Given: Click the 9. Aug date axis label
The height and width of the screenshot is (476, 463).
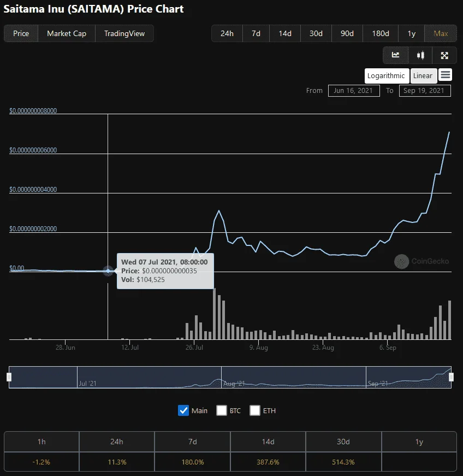Looking at the screenshot, I should coord(259,347).
